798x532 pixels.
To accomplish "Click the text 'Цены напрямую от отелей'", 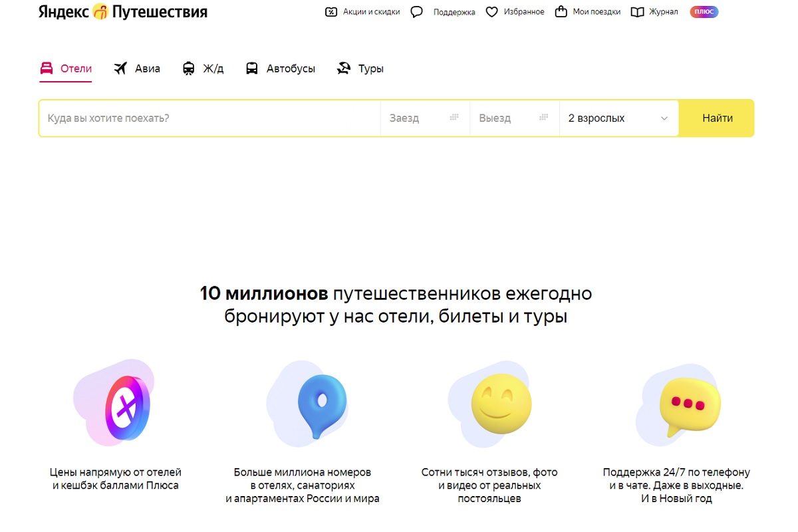I will (116, 472).
